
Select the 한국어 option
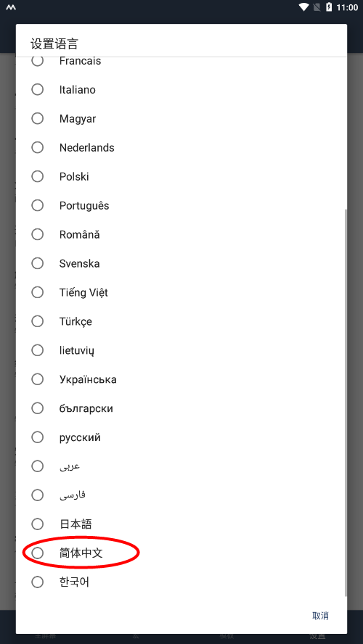coord(181,582)
